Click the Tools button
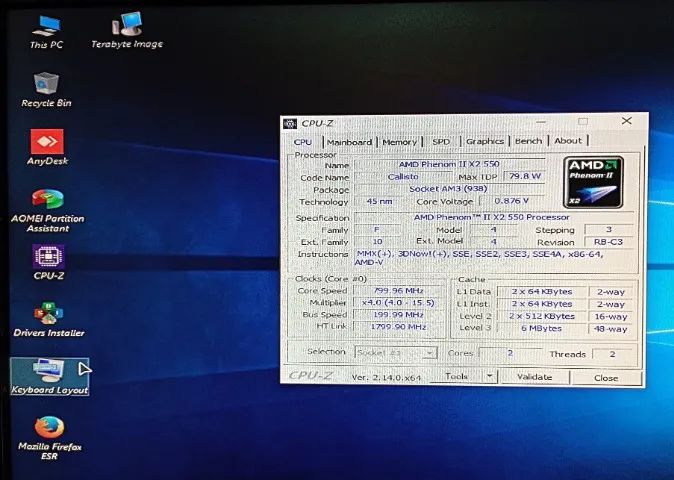The height and width of the screenshot is (480, 674). (x=456, y=376)
